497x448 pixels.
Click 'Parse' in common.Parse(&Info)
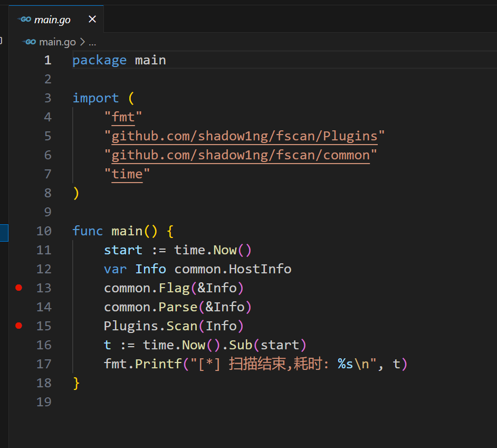[x=178, y=307]
